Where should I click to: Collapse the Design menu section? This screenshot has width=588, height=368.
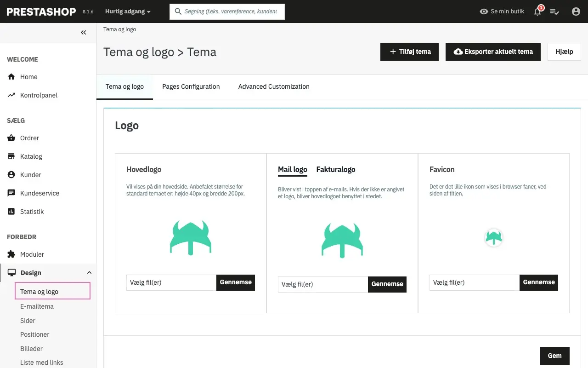tap(89, 273)
